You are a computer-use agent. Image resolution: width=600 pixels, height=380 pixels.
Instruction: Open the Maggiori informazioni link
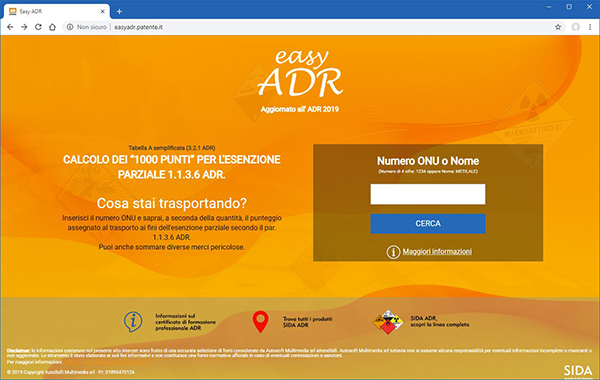437,251
